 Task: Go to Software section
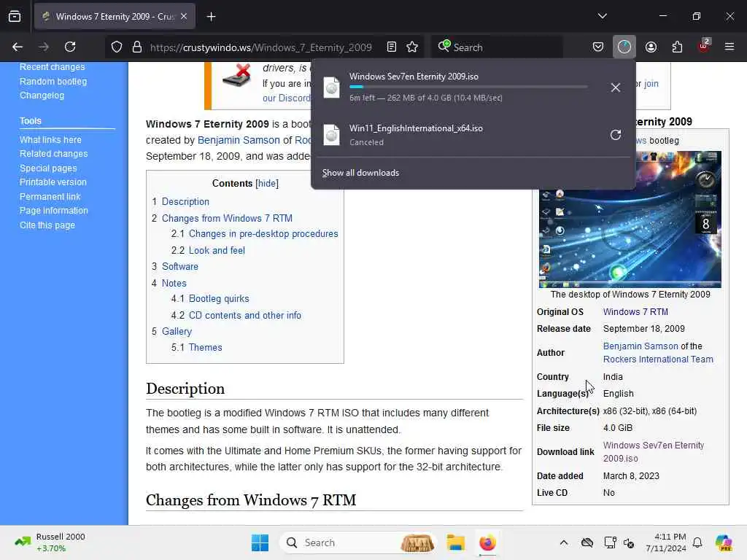point(180,267)
